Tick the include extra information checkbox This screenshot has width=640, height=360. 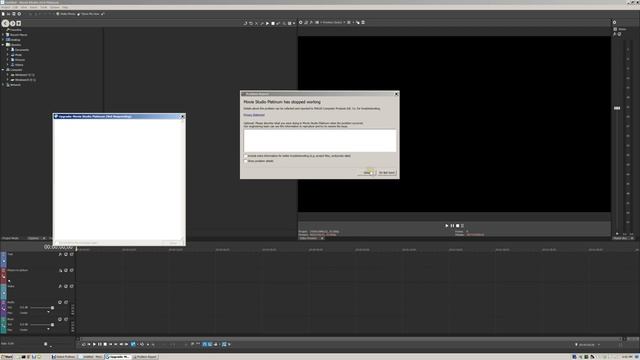pyautogui.click(x=246, y=156)
